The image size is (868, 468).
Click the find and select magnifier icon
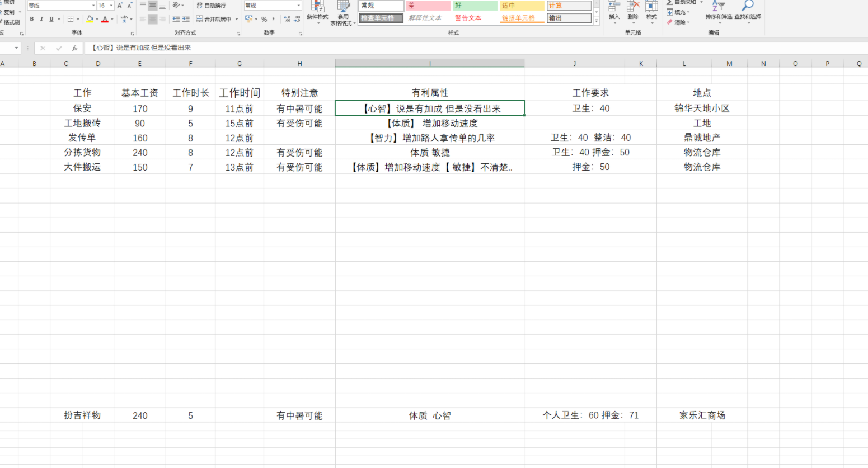(747, 7)
